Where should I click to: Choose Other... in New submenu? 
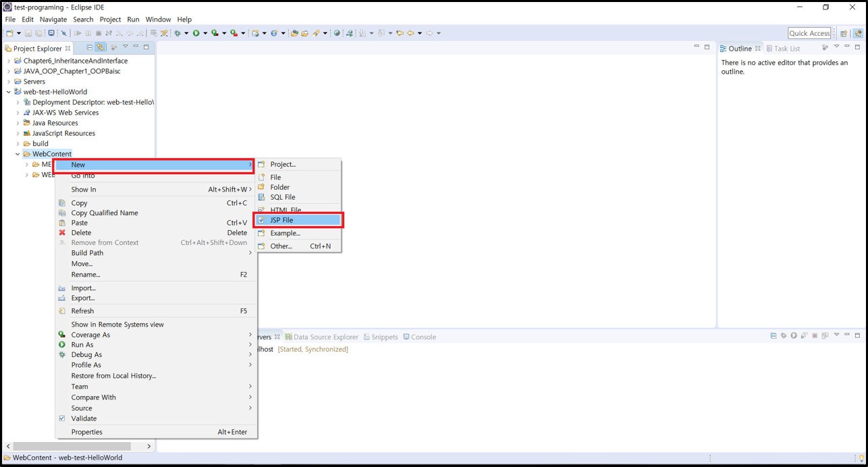point(298,246)
